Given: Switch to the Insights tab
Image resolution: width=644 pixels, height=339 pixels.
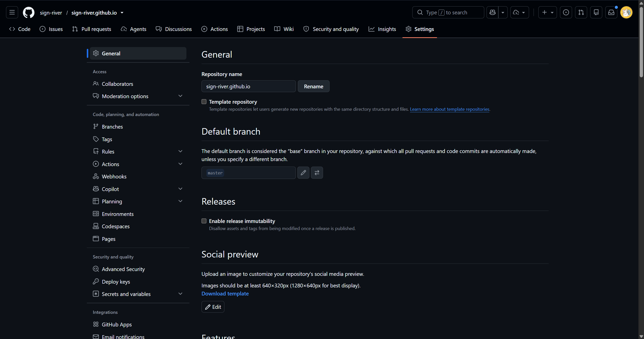Looking at the screenshot, I should pyautogui.click(x=382, y=29).
